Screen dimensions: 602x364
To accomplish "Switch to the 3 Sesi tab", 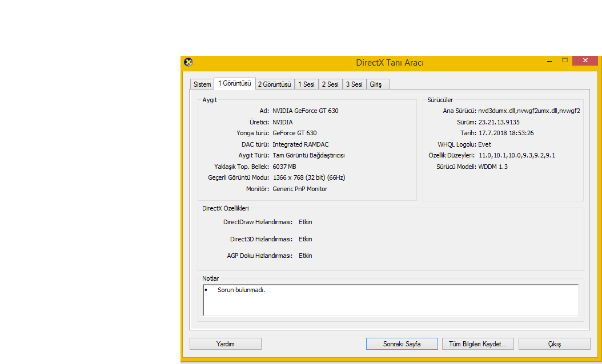I will [x=354, y=84].
